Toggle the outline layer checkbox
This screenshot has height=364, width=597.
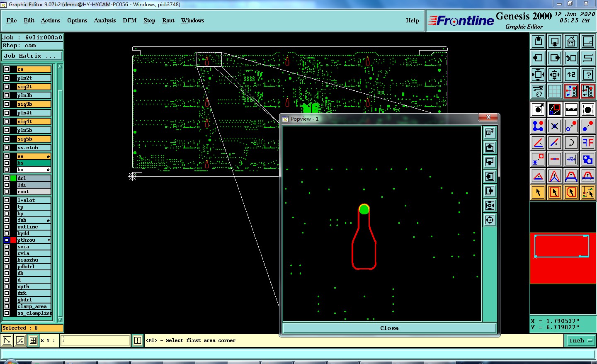coord(7,227)
